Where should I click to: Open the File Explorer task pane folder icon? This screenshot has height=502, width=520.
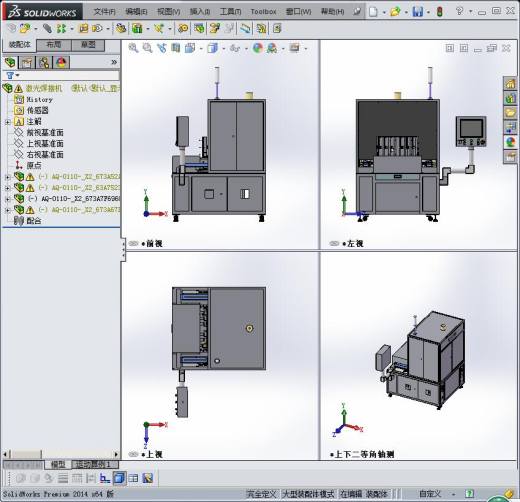pyautogui.click(x=510, y=113)
